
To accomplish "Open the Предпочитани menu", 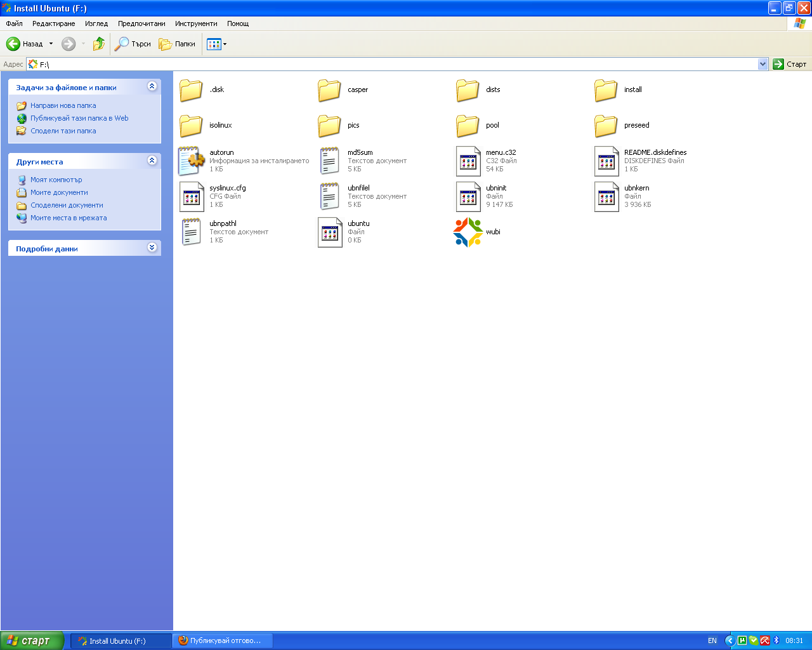I will pyautogui.click(x=141, y=23).
